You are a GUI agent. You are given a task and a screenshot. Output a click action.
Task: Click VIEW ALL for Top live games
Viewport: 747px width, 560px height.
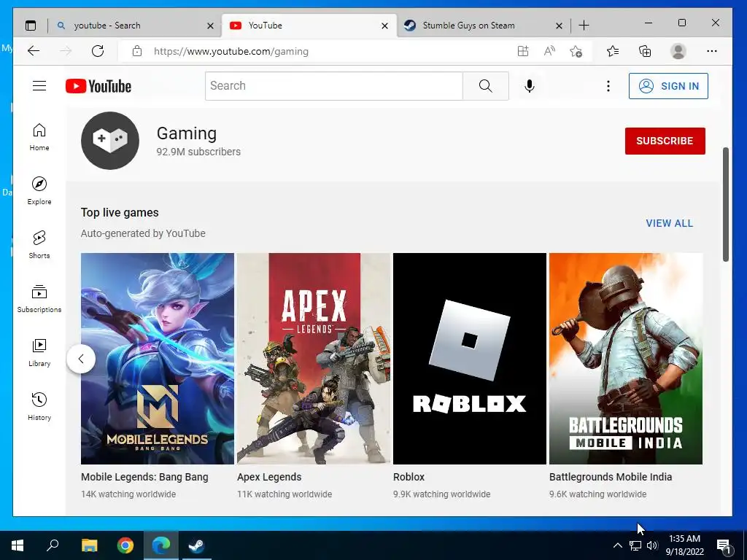[x=669, y=223]
